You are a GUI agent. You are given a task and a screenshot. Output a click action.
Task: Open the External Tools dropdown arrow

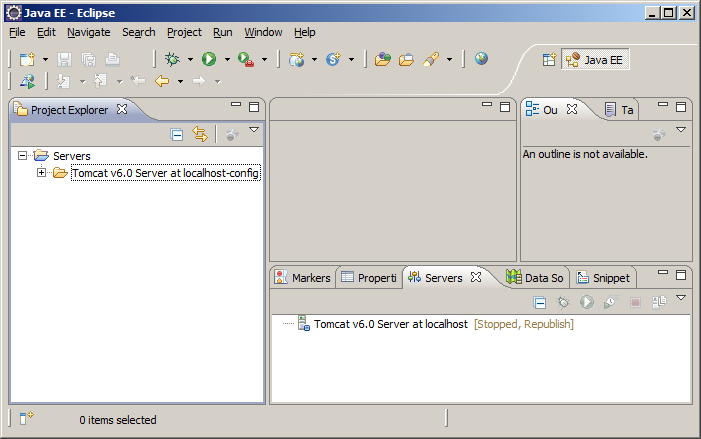pos(264,59)
